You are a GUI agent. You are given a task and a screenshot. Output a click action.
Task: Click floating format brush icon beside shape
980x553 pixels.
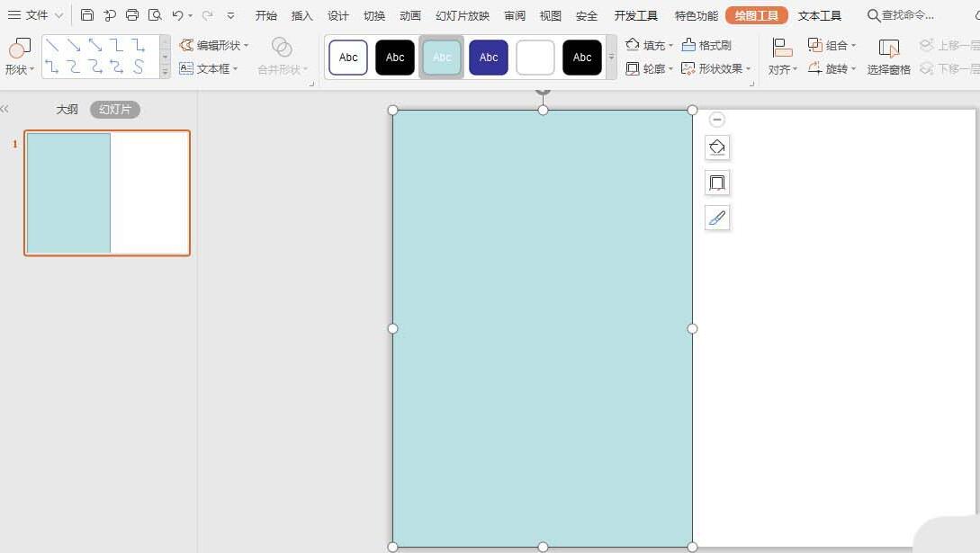point(717,218)
